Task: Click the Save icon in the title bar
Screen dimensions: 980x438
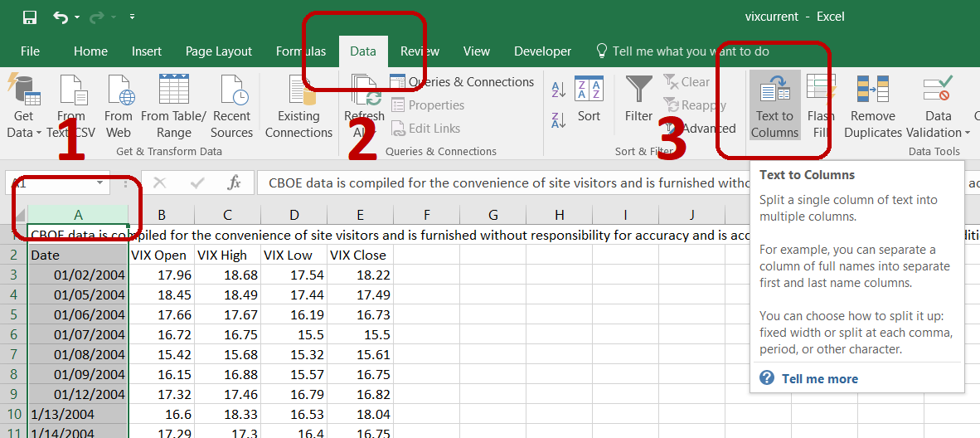Action: click(30, 17)
